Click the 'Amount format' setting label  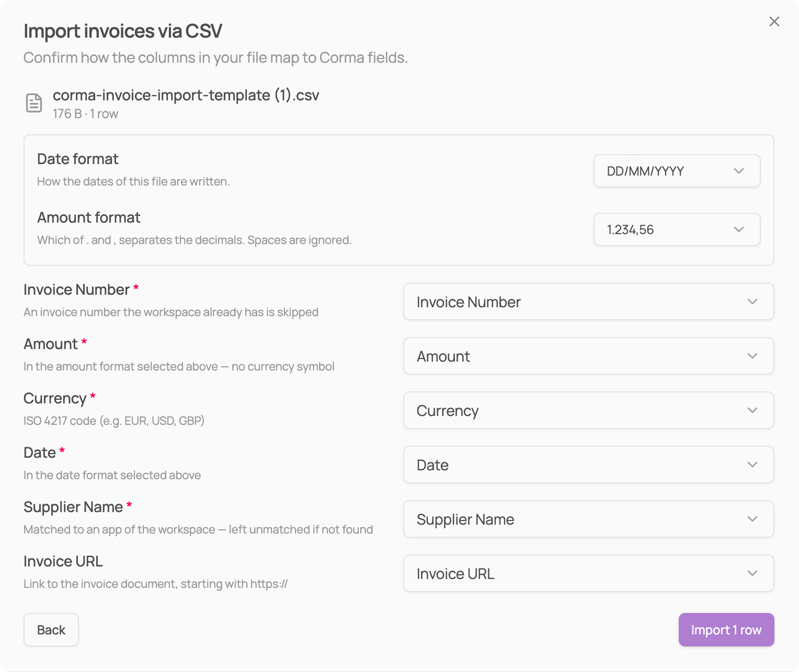click(x=89, y=217)
